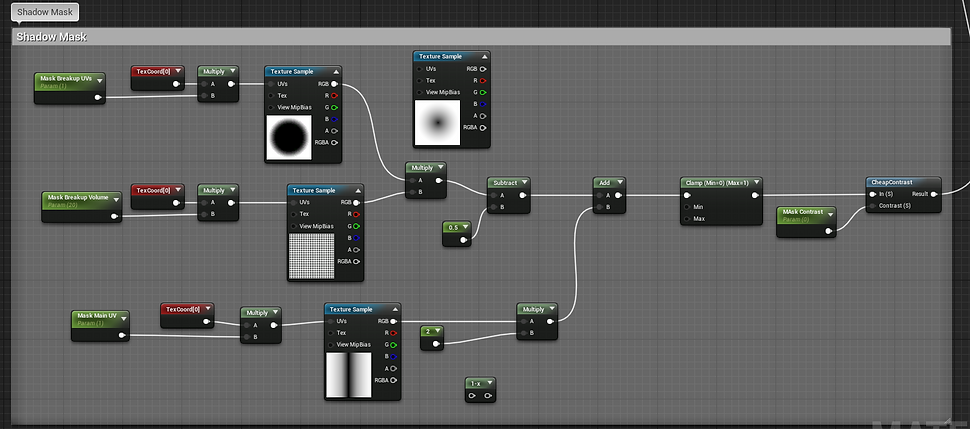Collapse the striped gradient Texture Sample node
This screenshot has width=970, height=429.
395,310
